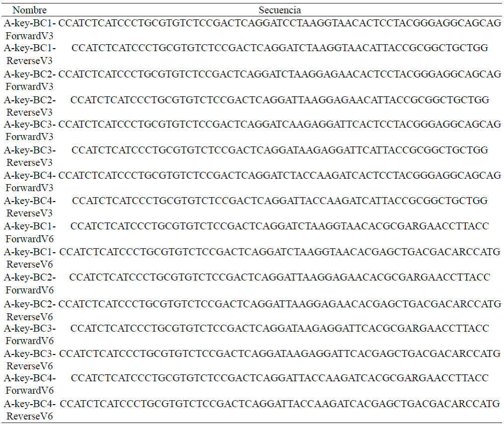Viewport: 504px width, 424px height.
Task: Click the BC4 ReverseV6 sequence text
Action: point(280,404)
